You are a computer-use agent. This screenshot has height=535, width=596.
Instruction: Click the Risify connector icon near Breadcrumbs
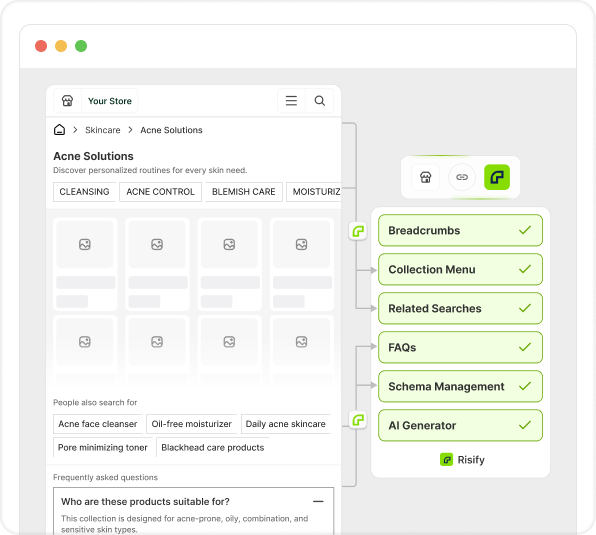358,231
